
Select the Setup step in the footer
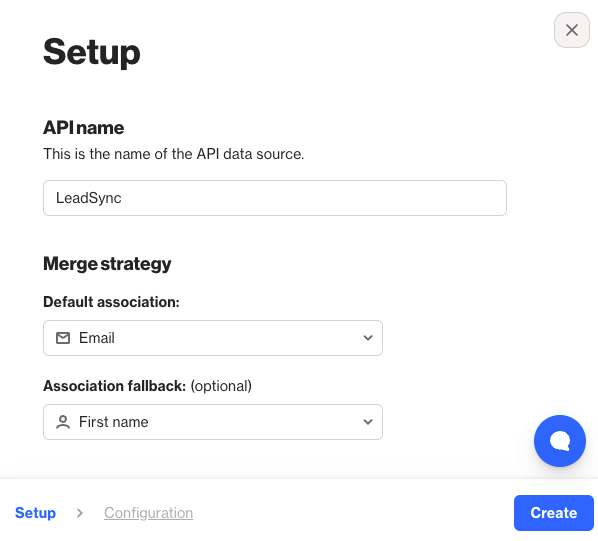point(35,513)
